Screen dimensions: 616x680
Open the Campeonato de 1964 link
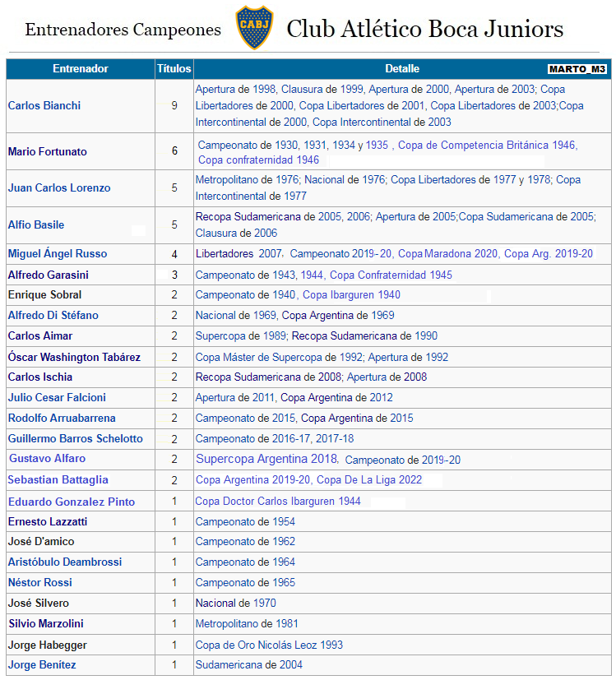[245, 562]
